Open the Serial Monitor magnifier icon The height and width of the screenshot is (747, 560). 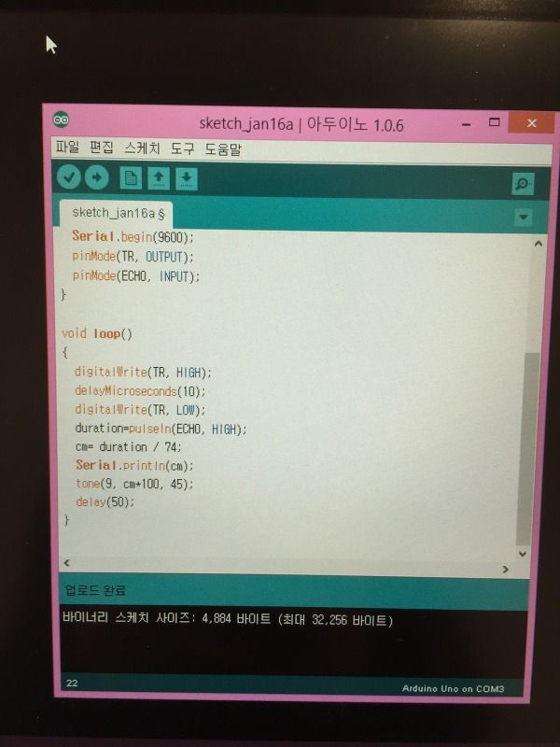click(x=523, y=184)
